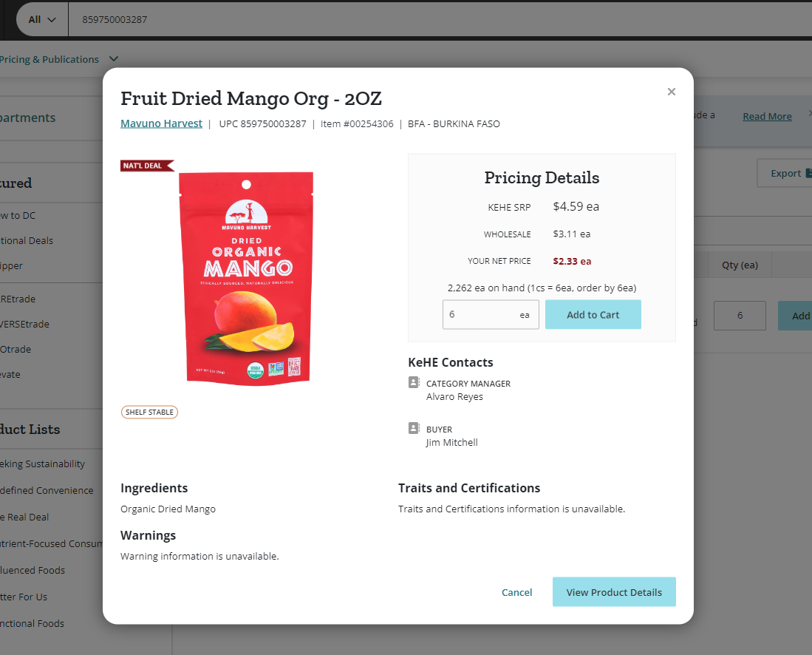Click the NAT'L DEAL badge

[147, 166]
